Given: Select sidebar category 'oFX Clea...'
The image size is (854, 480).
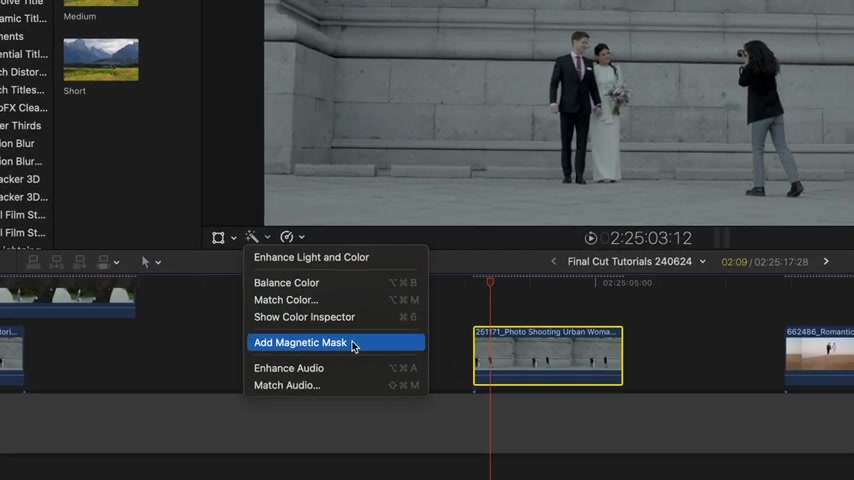Looking at the screenshot, I should (24, 108).
